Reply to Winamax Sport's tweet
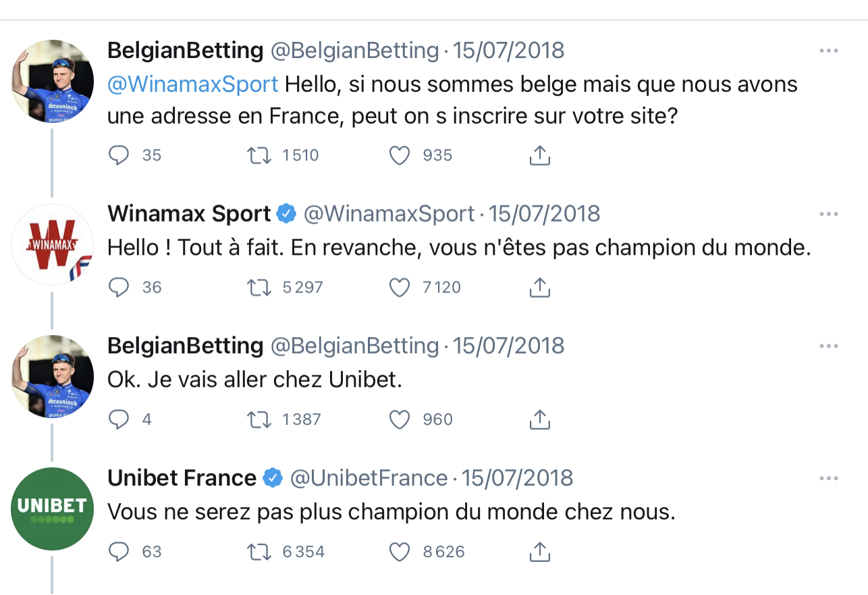 click(x=119, y=288)
